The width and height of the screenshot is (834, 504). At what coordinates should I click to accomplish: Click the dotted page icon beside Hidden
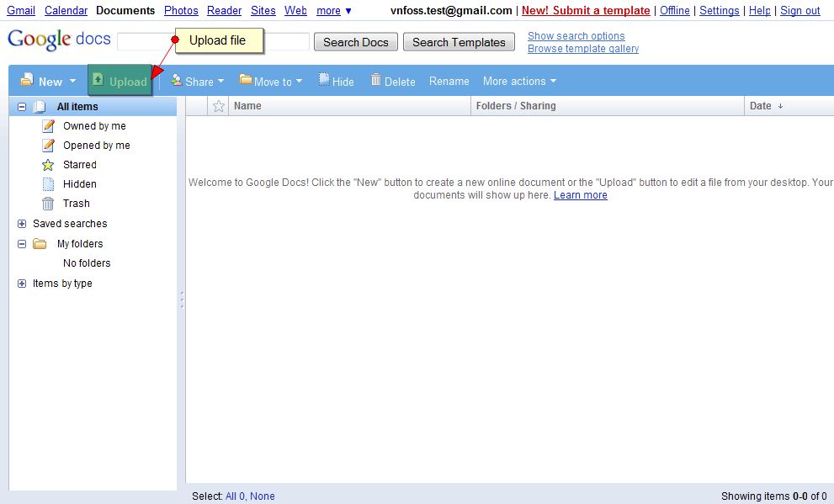click(x=48, y=184)
